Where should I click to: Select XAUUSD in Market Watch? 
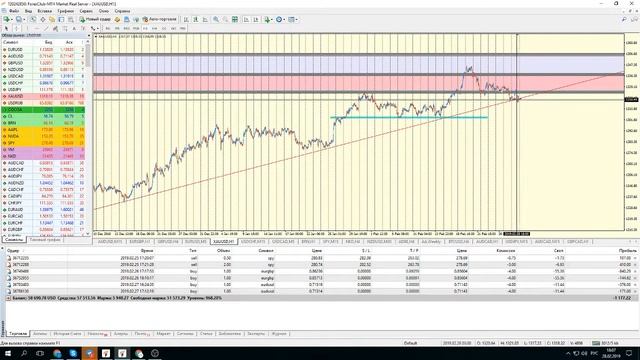pyautogui.click(x=43, y=96)
